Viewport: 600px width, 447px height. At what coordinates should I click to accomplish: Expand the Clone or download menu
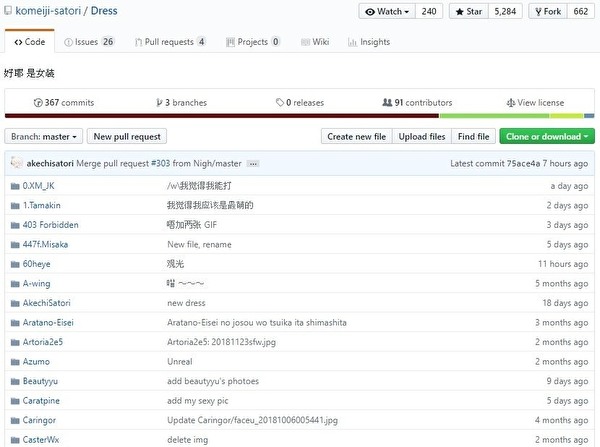click(x=547, y=136)
